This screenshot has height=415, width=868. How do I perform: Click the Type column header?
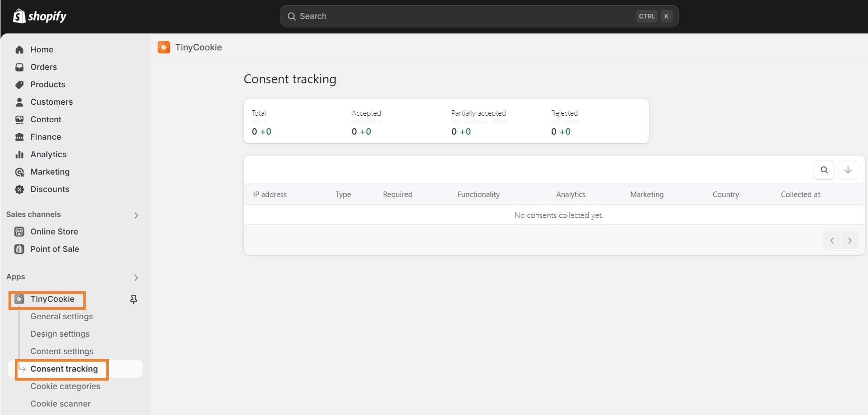click(x=343, y=195)
